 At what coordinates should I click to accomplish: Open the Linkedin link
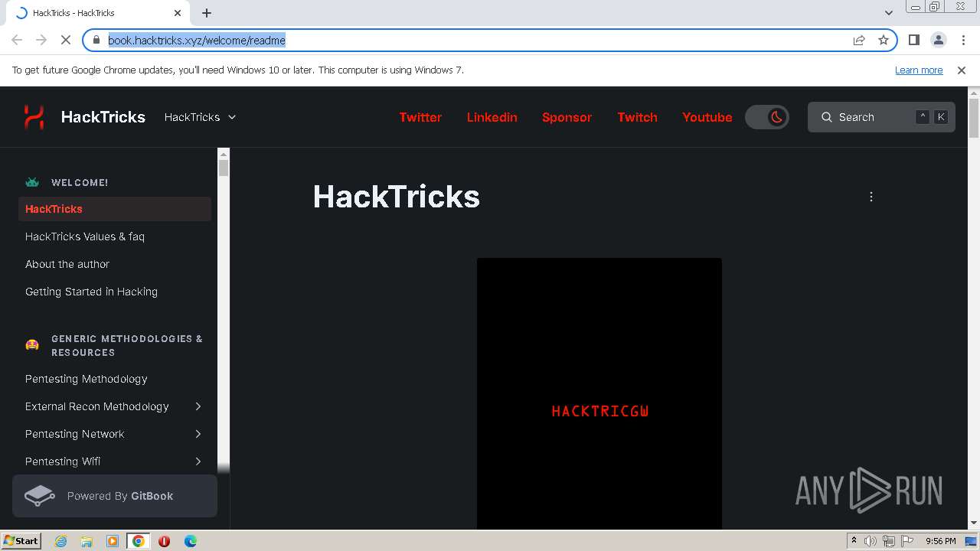pyautogui.click(x=492, y=117)
